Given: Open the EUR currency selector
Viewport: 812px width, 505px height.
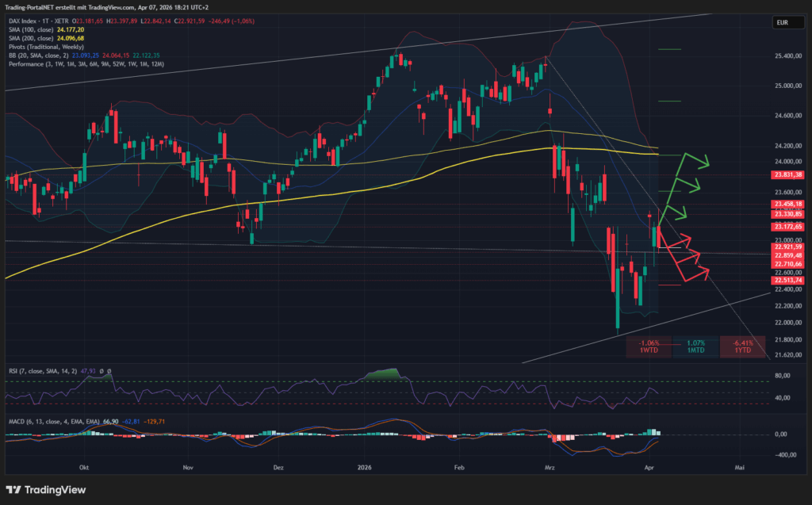Looking at the screenshot, I should point(782,24).
